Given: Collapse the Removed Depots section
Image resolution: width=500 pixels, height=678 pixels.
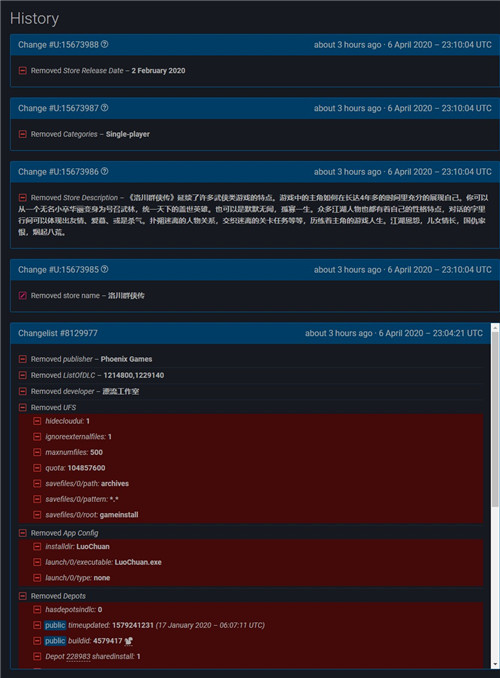Looking at the screenshot, I should (22, 596).
